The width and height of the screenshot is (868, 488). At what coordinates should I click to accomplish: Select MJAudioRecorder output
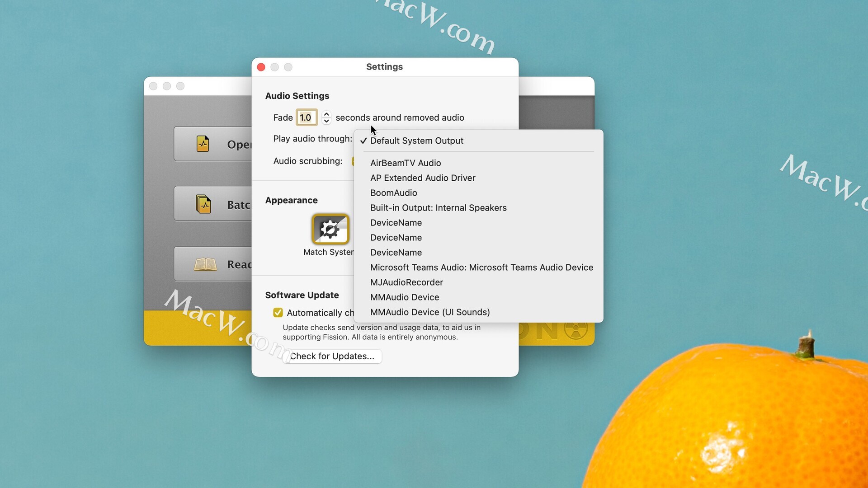tap(478, 282)
